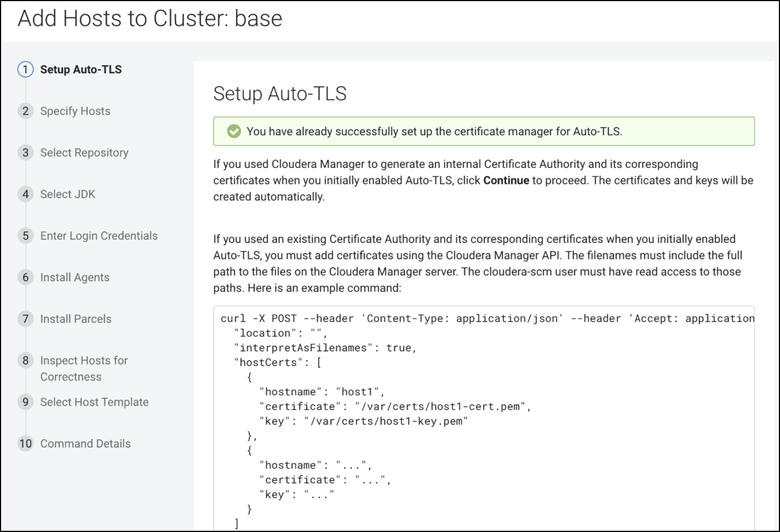Navigate to Install Agents step

tap(74, 277)
